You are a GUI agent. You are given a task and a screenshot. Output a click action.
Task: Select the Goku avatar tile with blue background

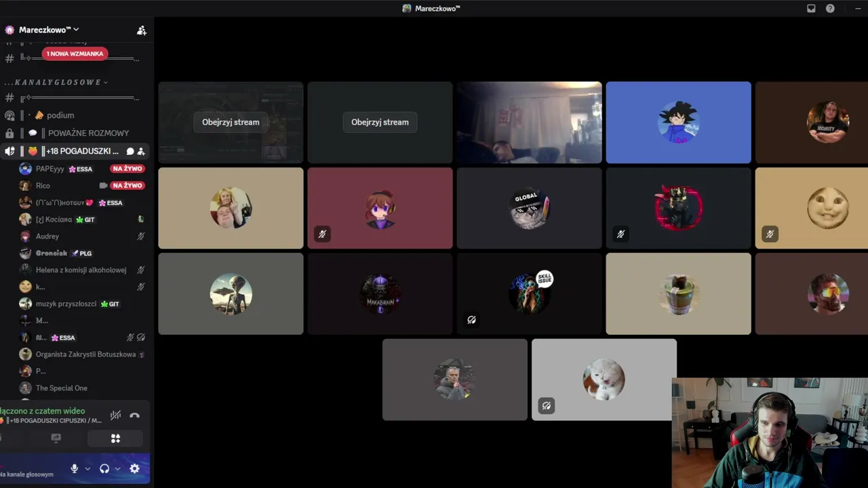(678, 123)
